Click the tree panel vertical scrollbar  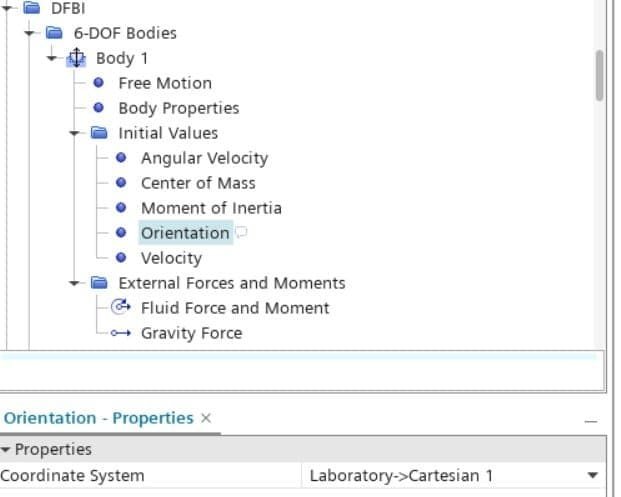pos(599,75)
